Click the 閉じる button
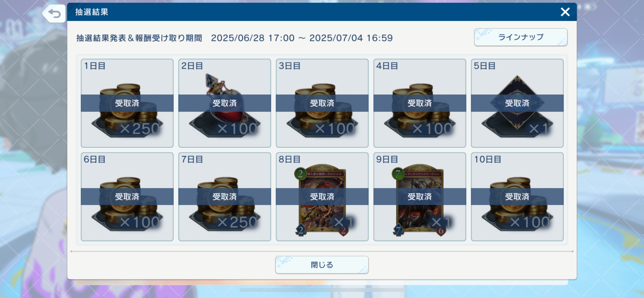644x298 pixels. tap(322, 265)
